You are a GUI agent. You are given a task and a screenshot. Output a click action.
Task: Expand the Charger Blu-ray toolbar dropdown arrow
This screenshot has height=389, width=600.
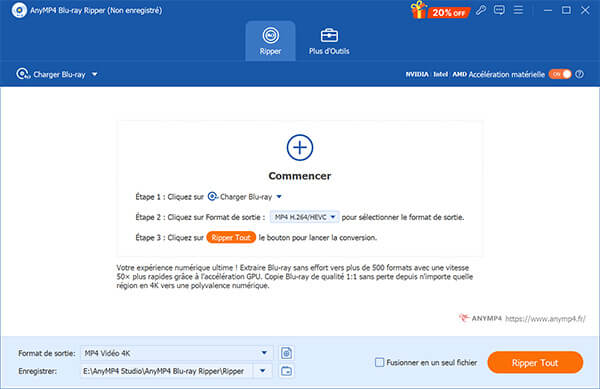[95, 74]
